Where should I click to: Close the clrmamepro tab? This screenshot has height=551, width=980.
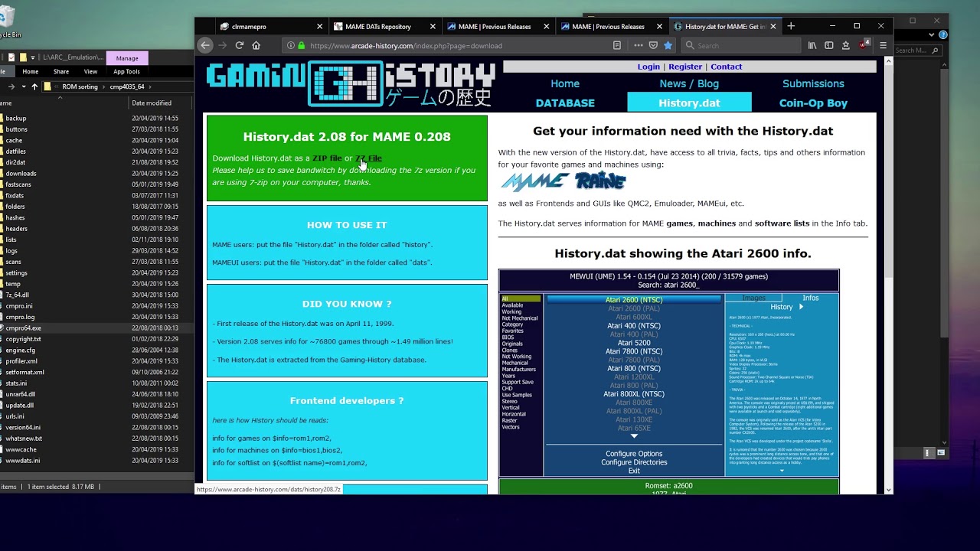click(319, 26)
